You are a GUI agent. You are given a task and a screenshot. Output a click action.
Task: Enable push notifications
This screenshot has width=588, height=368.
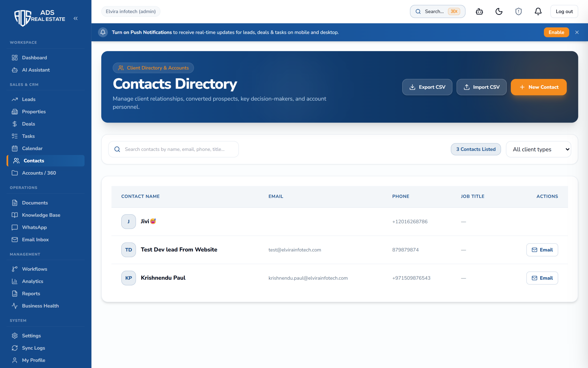tap(556, 32)
